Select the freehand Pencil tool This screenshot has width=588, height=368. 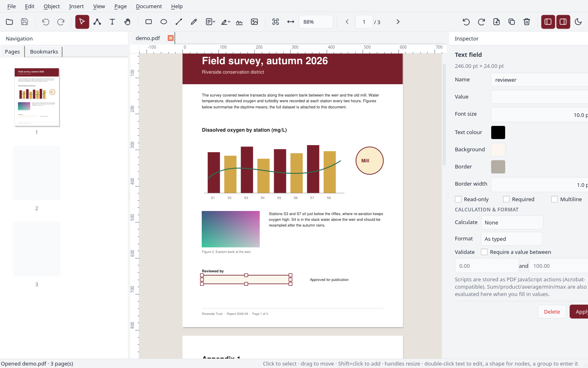click(x=194, y=22)
